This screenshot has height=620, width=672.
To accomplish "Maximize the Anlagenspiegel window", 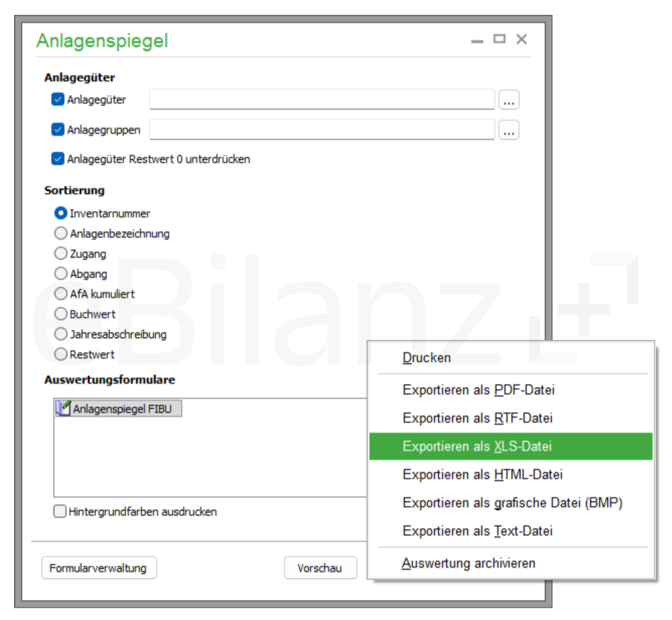I will coord(499,39).
